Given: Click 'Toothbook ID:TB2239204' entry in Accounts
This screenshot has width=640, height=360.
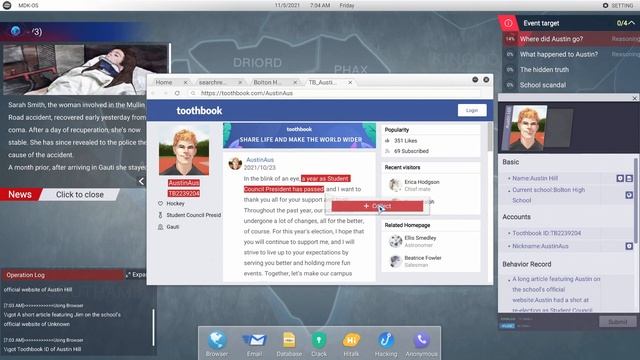Looking at the screenshot, I should point(547,233).
